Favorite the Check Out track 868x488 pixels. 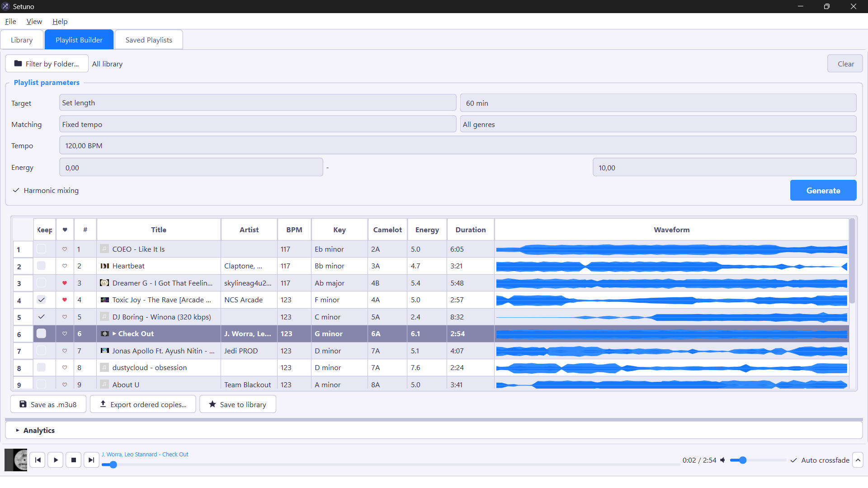tap(65, 333)
